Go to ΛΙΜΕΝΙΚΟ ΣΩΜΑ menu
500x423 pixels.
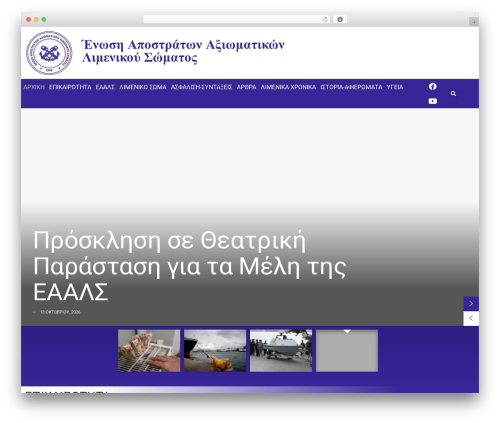click(143, 87)
